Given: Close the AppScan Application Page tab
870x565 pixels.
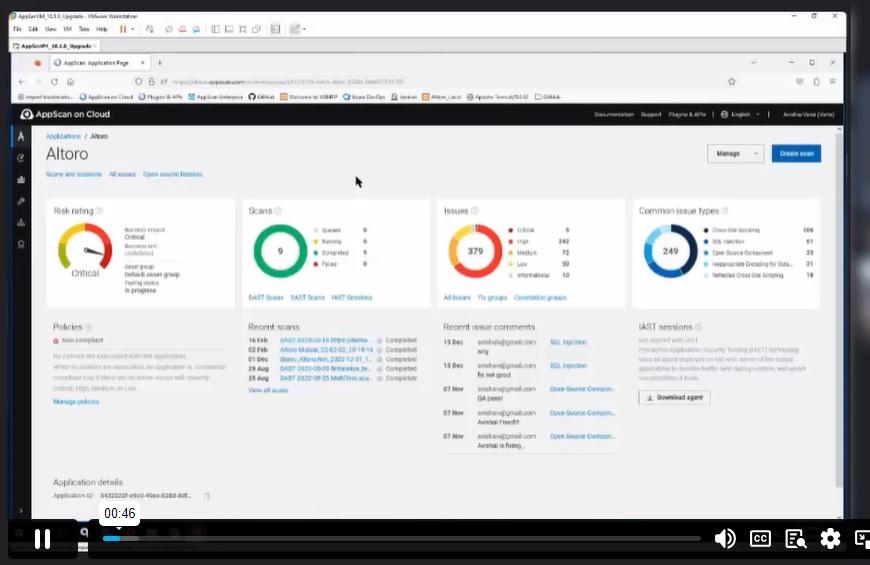Looking at the screenshot, I should coord(143,63).
